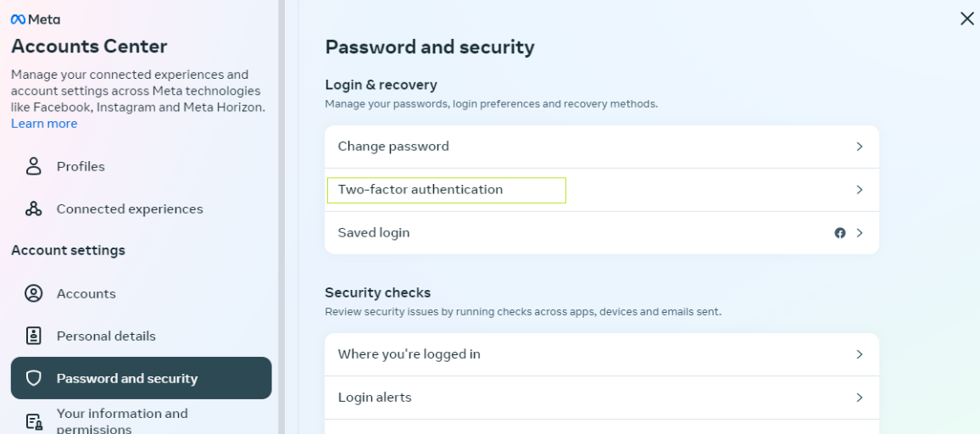This screenshot has height=434, width=980.
Task: Open the Learn more link
Action: (44, 124)
